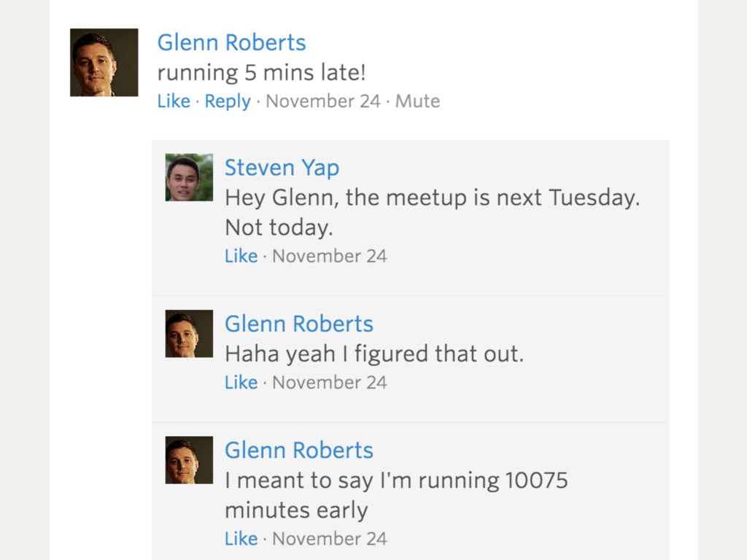Like Steven Yap's reply

pos(241,256)
